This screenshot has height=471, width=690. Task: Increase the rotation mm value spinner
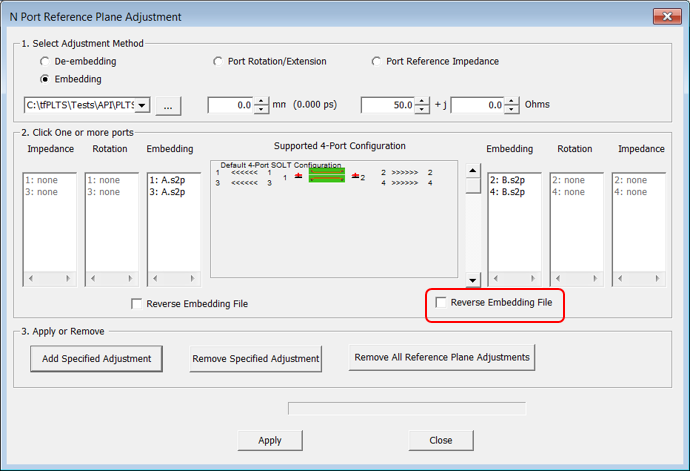pos(264,100)
